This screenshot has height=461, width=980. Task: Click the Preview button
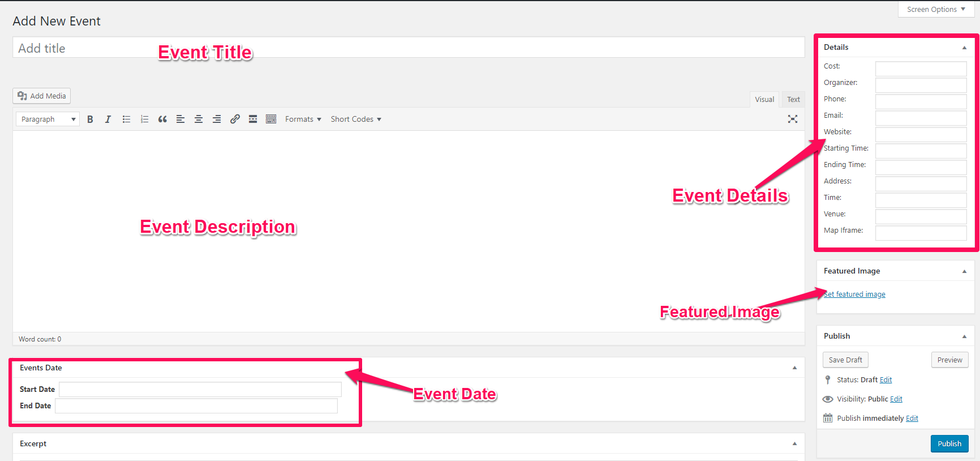[x=949, y=360]
